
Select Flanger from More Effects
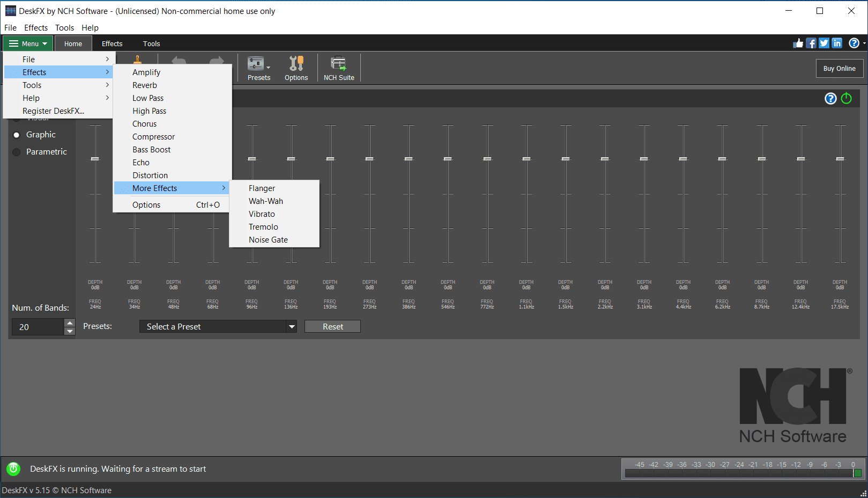[x=274, y=188]
